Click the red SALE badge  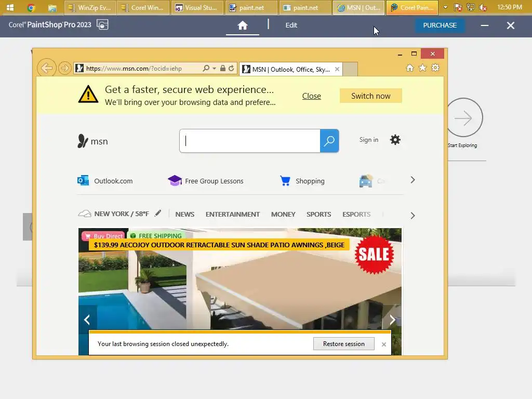374,255
